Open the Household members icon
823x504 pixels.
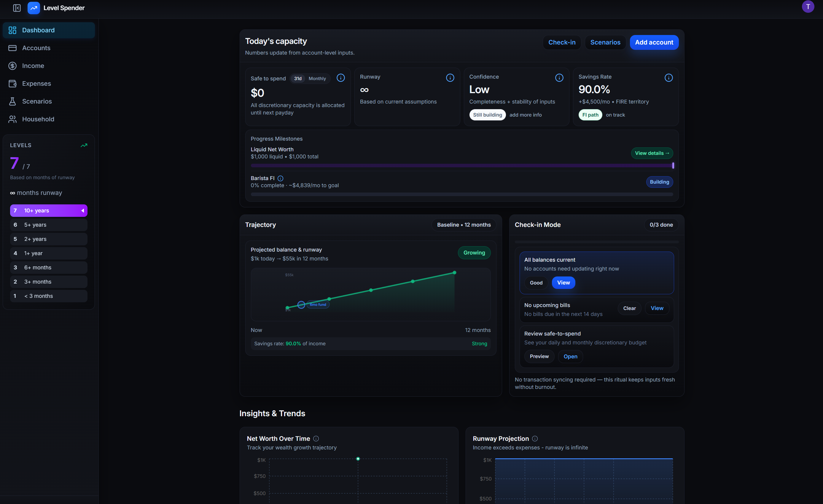12,119
